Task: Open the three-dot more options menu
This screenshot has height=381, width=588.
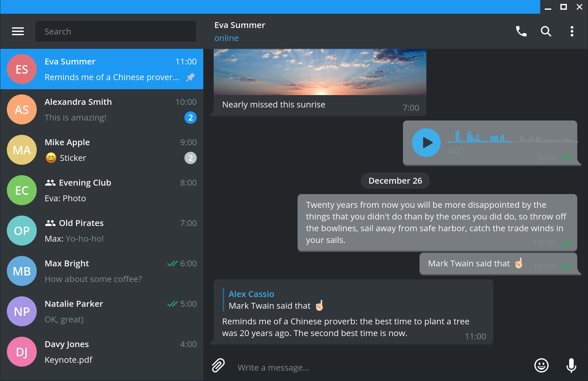Action: (572, 31)
